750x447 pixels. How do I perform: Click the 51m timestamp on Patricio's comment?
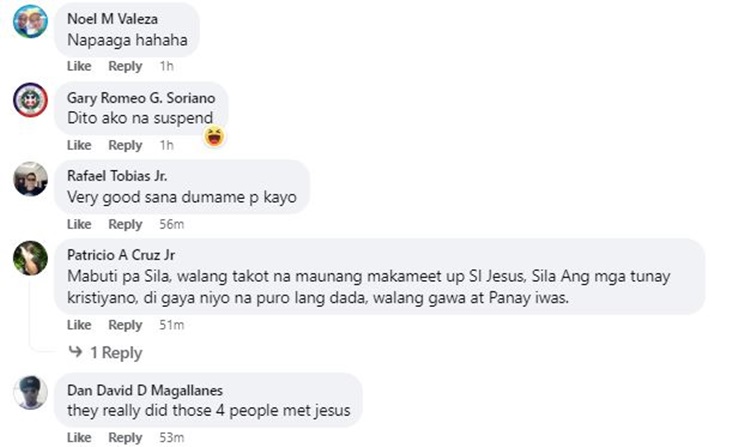pos(171,325)
